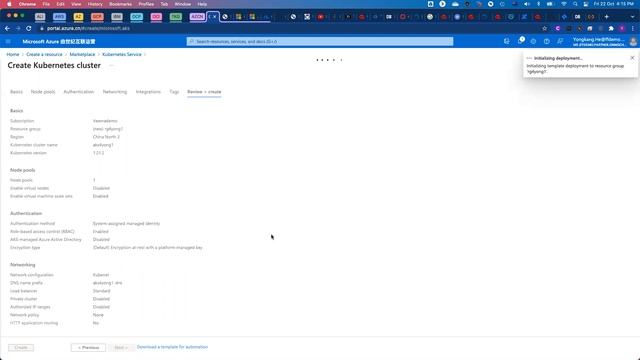
Task: Click the macOS volume icon
Action: pyautogui.click(x=527, y=4)
